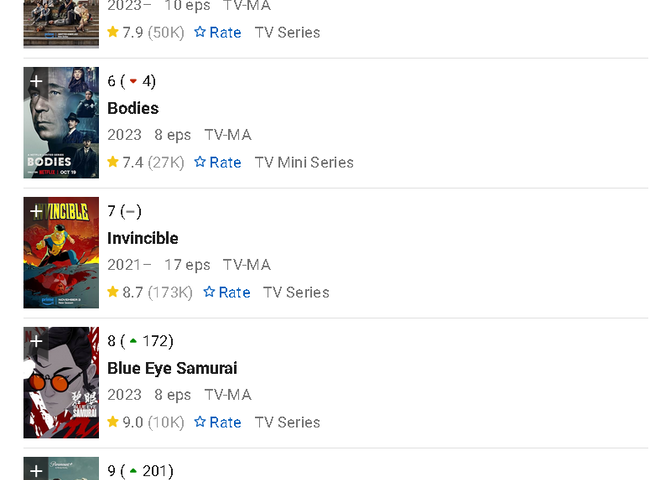Open the Bodies poster thumbnail

[x=61, y=123]
